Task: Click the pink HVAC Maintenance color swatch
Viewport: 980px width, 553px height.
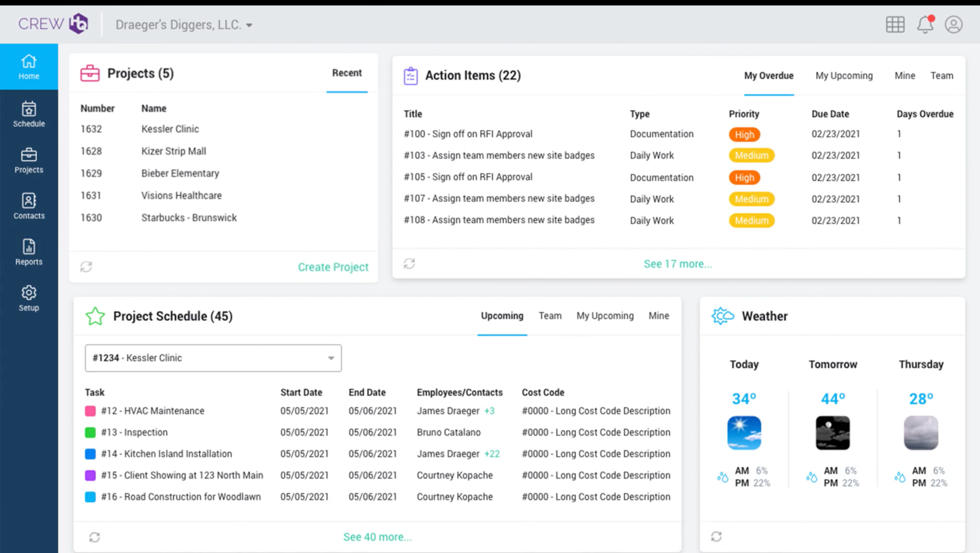Action: pos(90,411)
